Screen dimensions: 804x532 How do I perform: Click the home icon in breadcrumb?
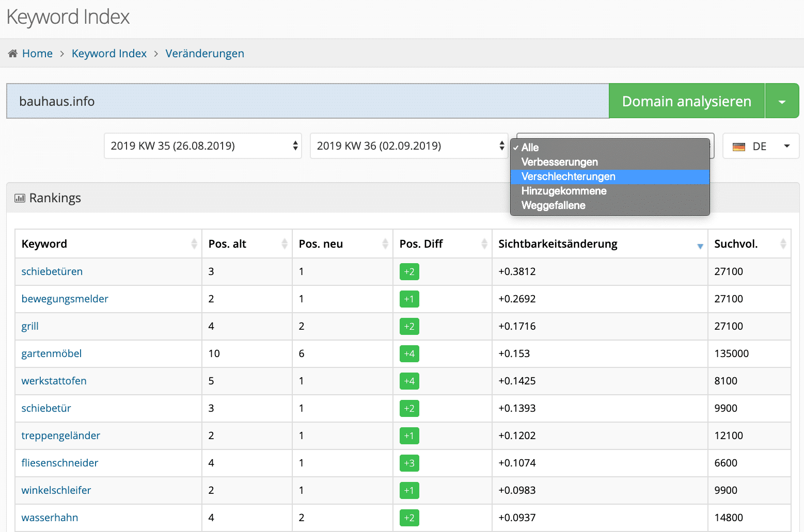pos(13,54)
